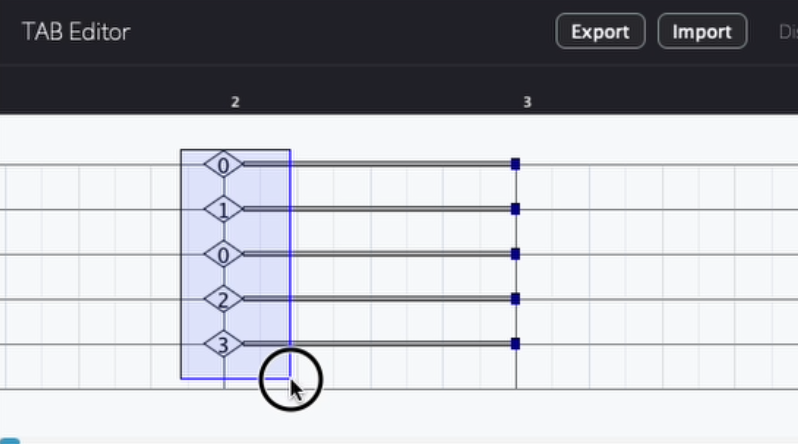798x444 pixels.
Task: Click end handle of fret 3 note
Action: click(x=515, y=344)
